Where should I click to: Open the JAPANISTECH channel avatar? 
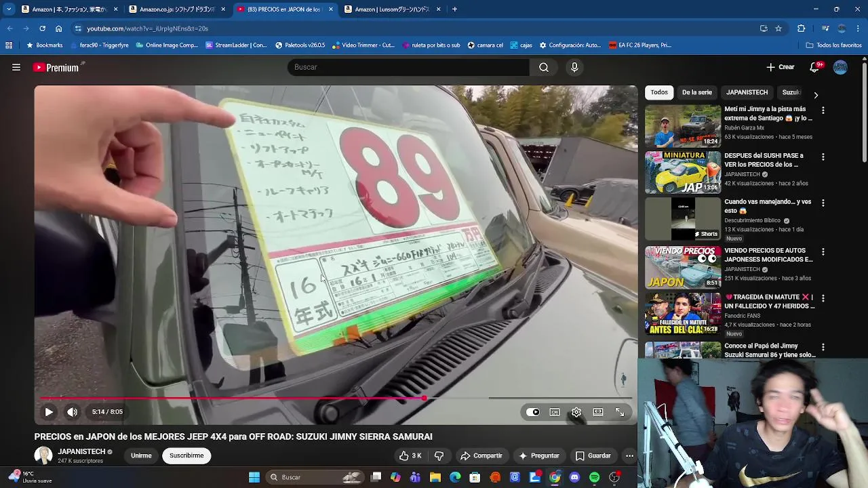pos(43,455)
